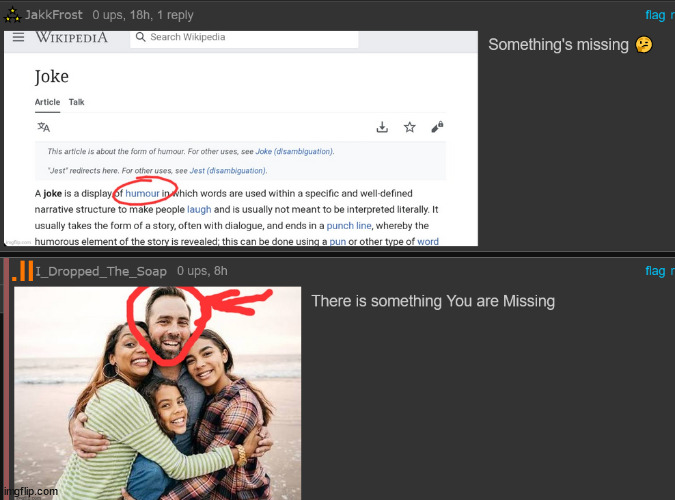Click the Wikipedia wordmark logo

[71, 37]
